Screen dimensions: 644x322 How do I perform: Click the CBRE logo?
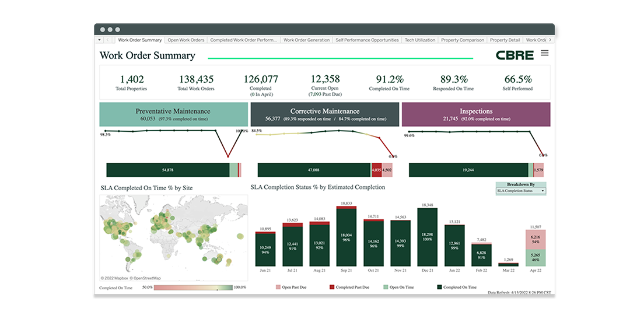(x=514, y=55)
